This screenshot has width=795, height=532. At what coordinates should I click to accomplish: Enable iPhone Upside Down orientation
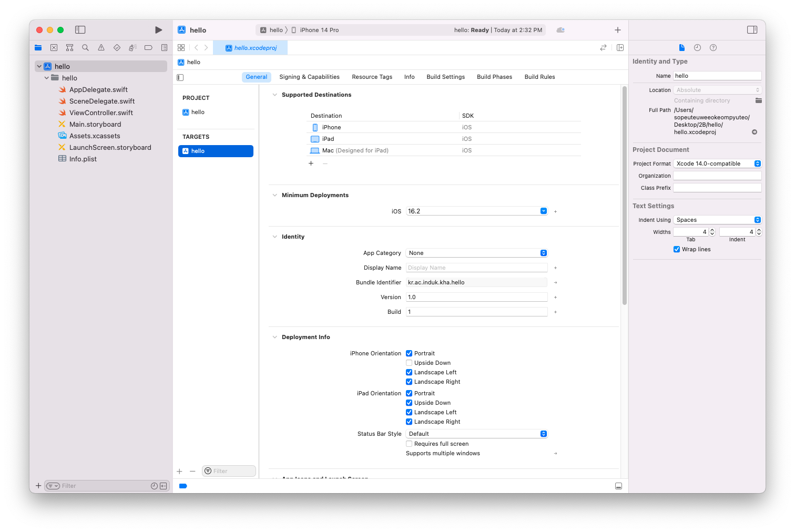tap(409, 363)
